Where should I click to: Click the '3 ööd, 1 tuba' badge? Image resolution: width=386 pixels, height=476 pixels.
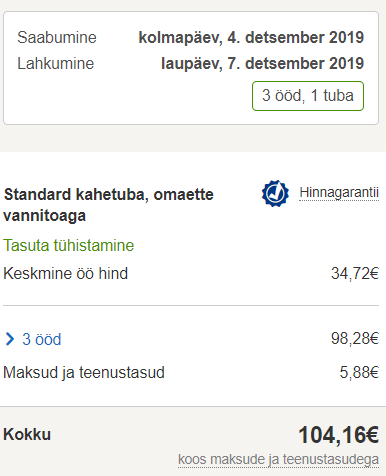tap(308, 96)
